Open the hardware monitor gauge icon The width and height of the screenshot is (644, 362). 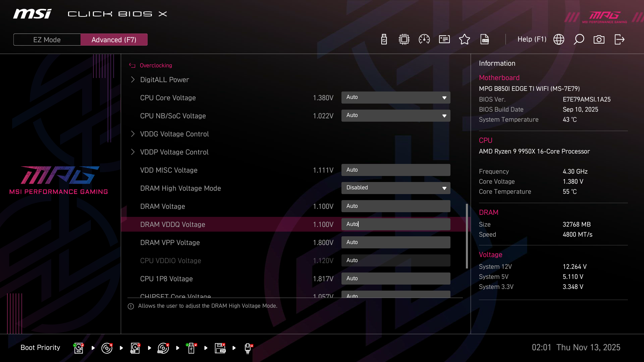pos(424,40)
